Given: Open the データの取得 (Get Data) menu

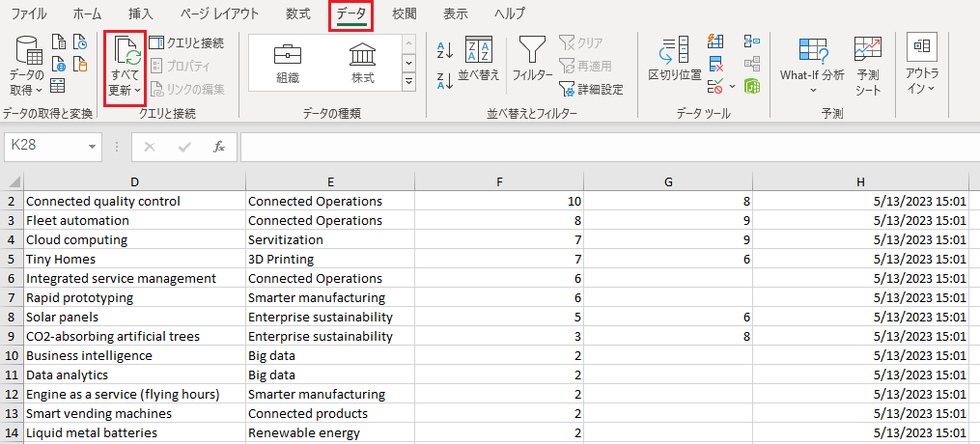Looking at the screenshot, I should point(26,66).
